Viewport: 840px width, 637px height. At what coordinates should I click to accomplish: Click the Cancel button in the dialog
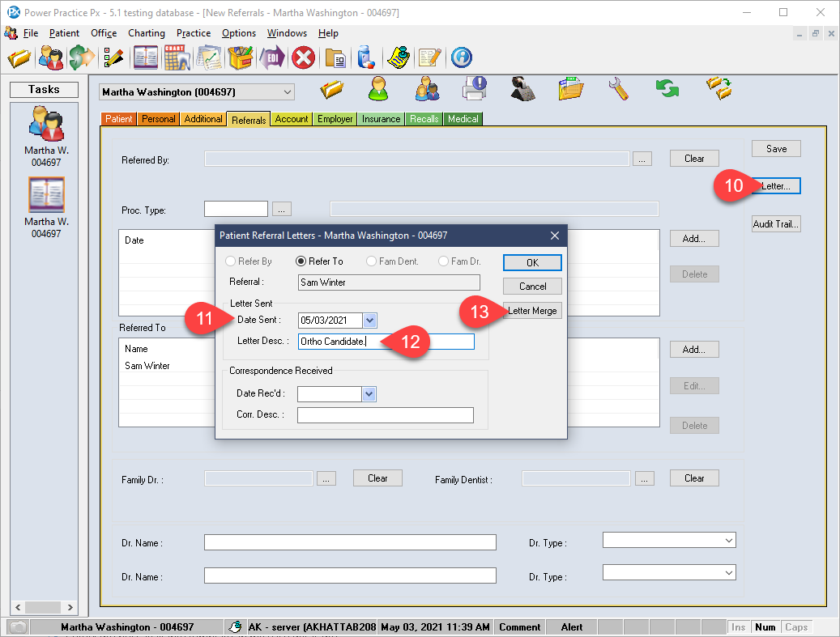pyautogui.click(x=532, y=287)
